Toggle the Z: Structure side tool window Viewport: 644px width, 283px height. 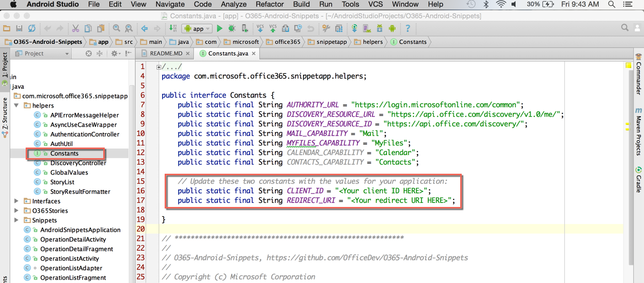(5, 117)
